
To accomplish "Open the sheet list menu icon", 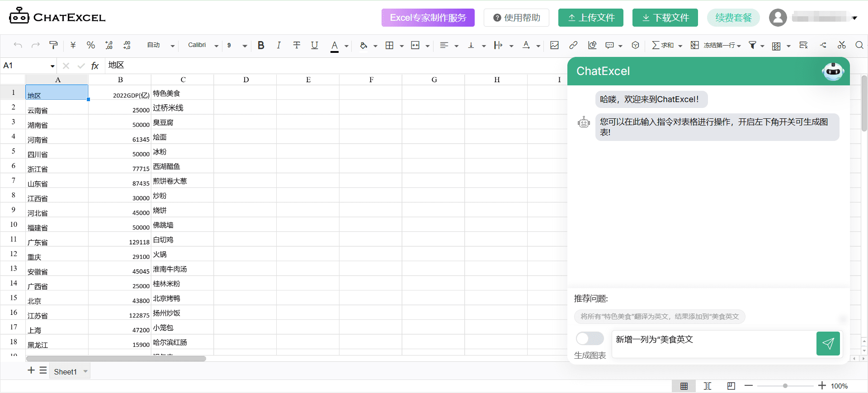I will click(x=43, y=370).
